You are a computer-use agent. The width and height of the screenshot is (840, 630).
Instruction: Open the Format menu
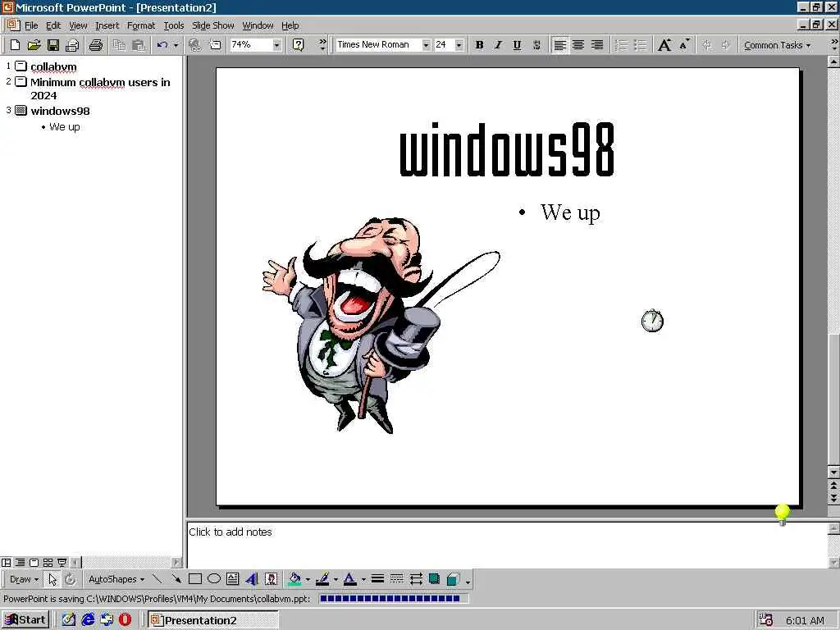pyautogui.click(x=141, y=25)
